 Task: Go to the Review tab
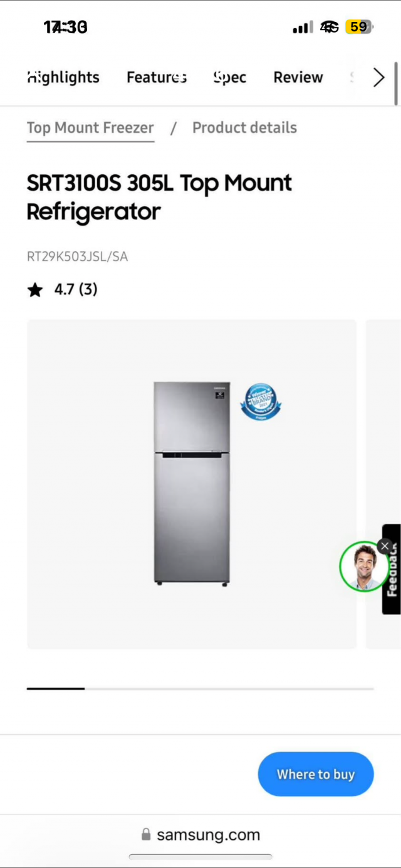(298, 77)
